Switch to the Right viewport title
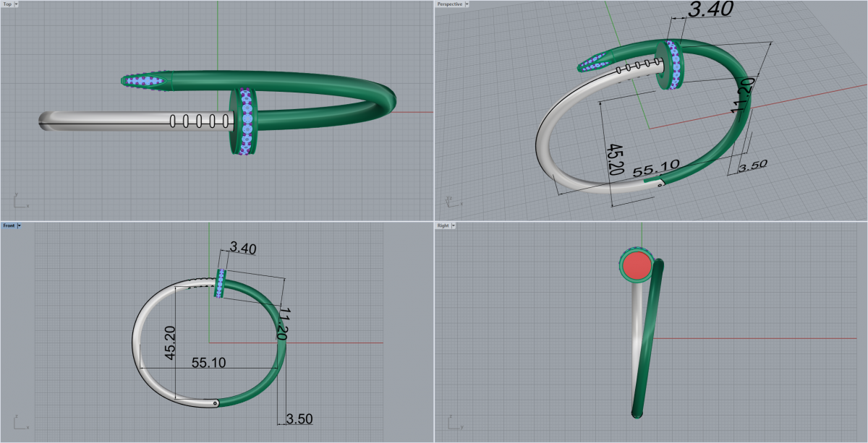Image resolution: width=868 pixels, height=443 pixels. pyautogui.click(x=443, y=226)
